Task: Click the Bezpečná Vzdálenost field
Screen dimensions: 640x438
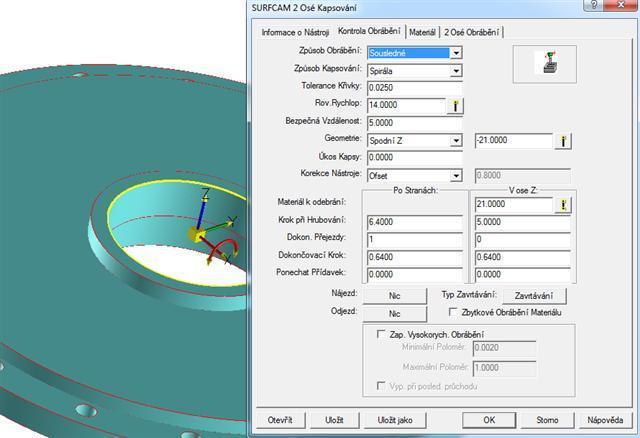Action: click(x=415, y=123)
